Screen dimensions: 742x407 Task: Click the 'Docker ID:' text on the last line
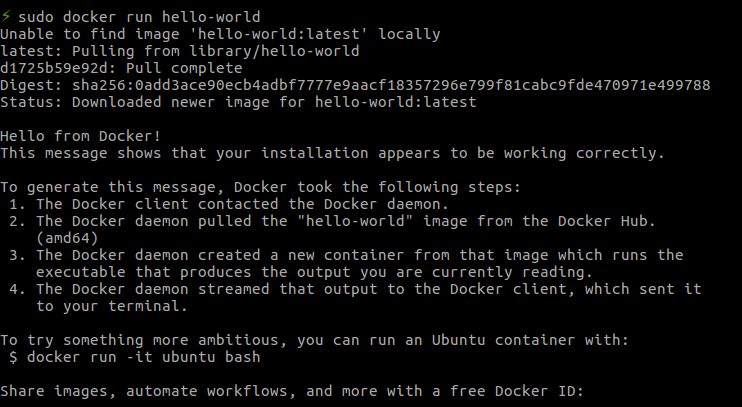click(539, 391)
